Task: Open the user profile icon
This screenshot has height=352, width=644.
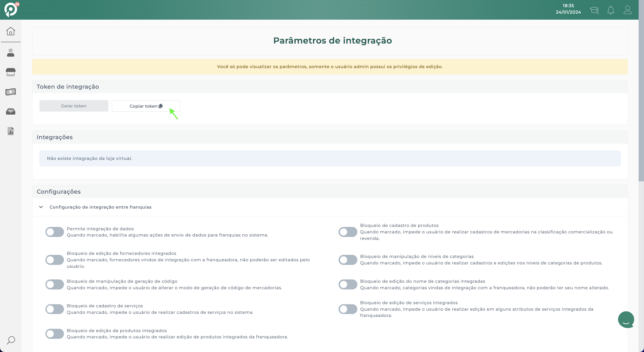Action: pos(627,10)
